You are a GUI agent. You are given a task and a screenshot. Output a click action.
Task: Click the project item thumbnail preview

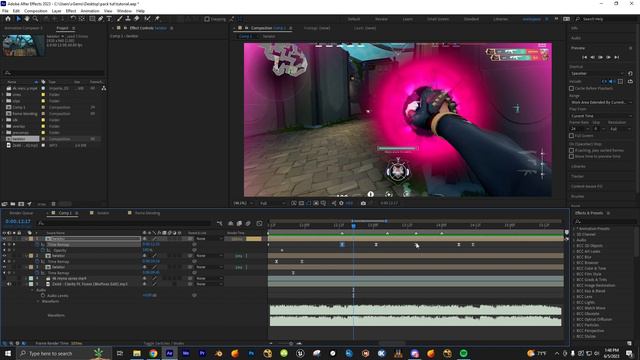[x=23, y=45]
